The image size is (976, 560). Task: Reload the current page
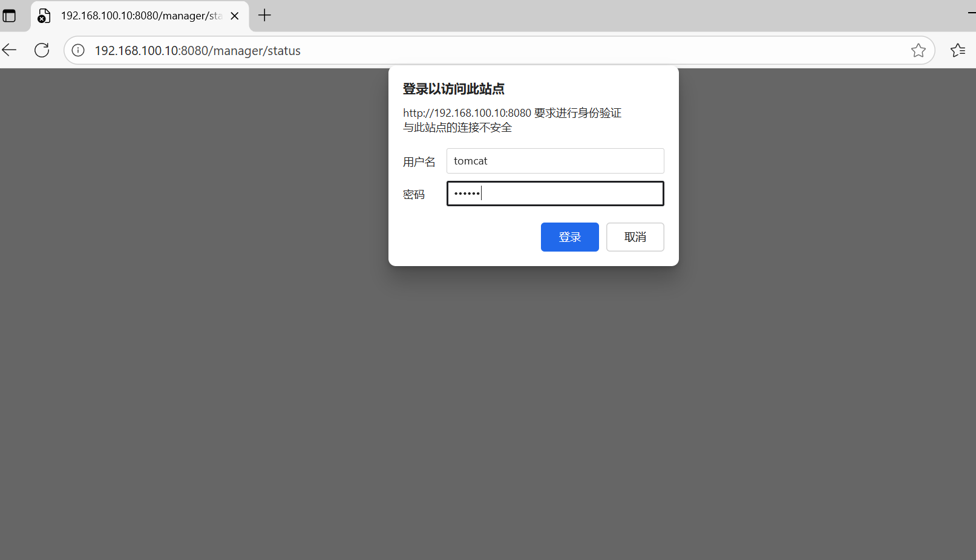pyautogui.click(x=42, y=50)
